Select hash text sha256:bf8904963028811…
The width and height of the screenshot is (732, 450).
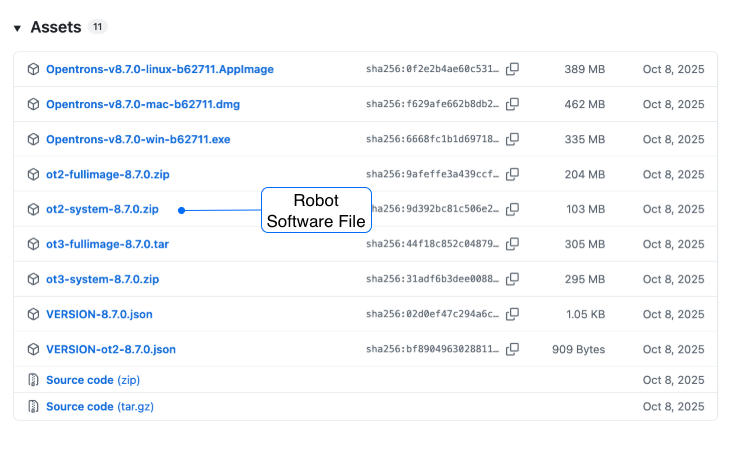[x=432, y=349]
